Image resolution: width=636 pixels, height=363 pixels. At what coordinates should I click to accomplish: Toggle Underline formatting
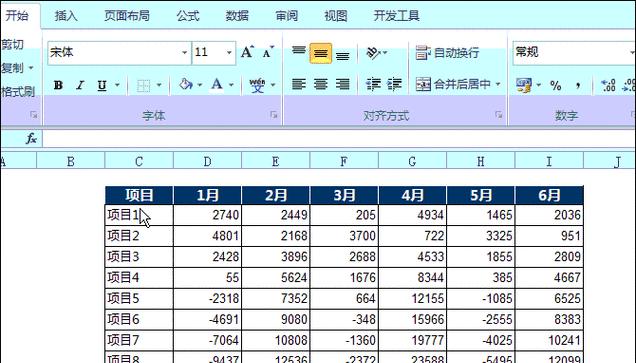[101, 85]
